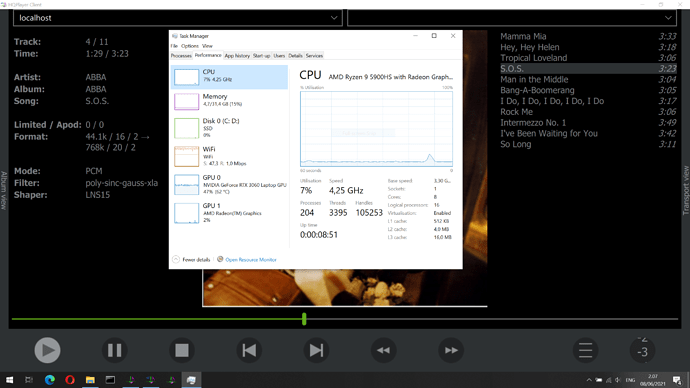
Task: Open the HQPlayer hamburger menu
Action: 585,350
